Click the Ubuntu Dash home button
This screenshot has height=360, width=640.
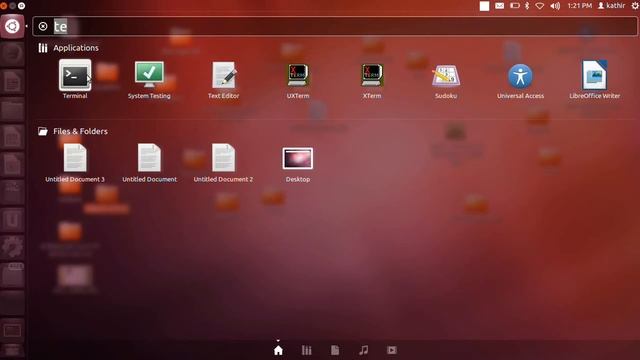coord(12,27)
